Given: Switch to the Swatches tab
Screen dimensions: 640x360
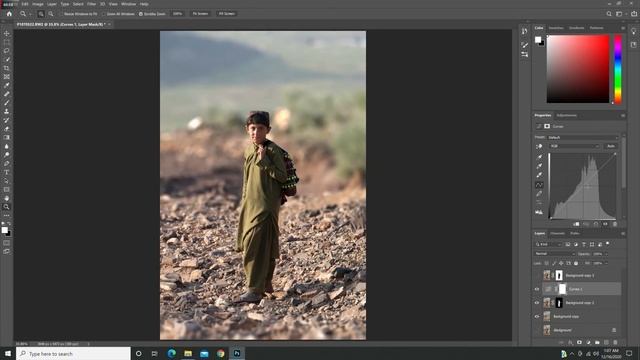Looking at the screenshot, I should pos(556,28).
